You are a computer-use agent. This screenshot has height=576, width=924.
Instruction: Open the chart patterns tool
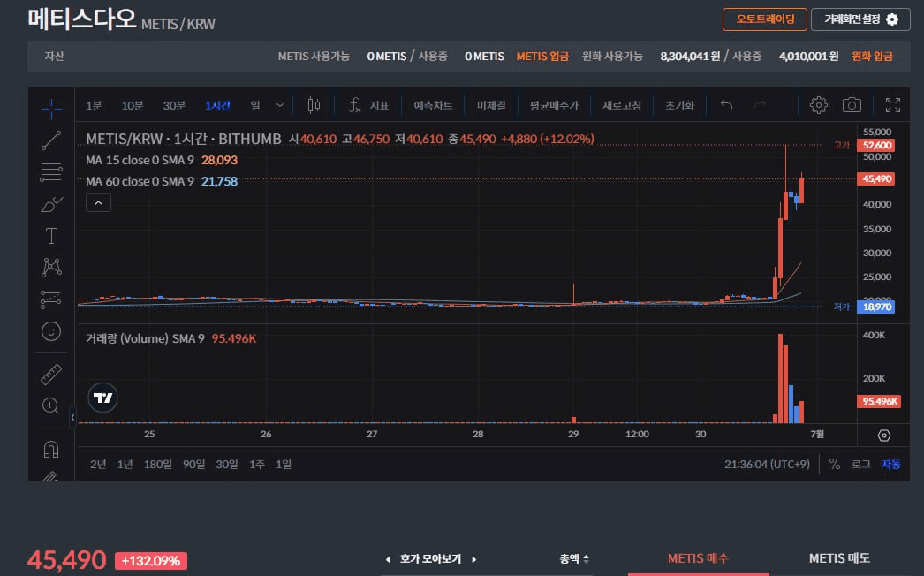(x=51, y=267)
